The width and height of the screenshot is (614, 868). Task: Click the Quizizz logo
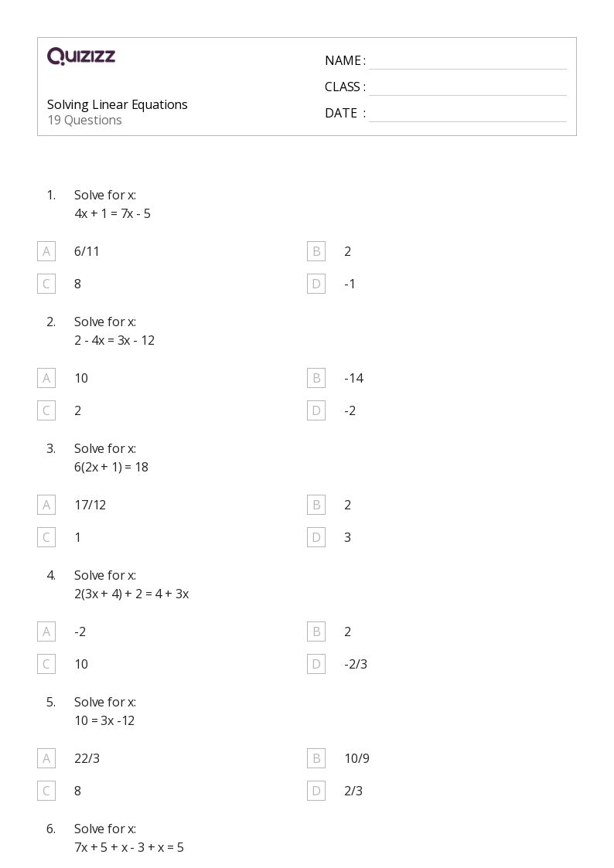point(81,56)
